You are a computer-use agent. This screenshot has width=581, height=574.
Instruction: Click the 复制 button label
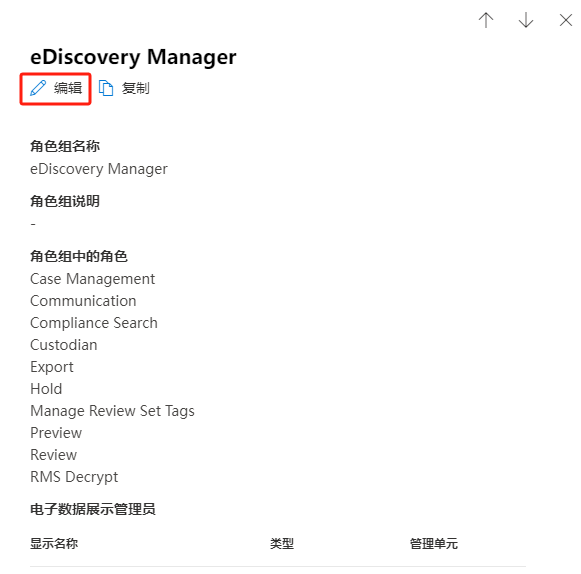pyautogui.click(x=136, y=88)
